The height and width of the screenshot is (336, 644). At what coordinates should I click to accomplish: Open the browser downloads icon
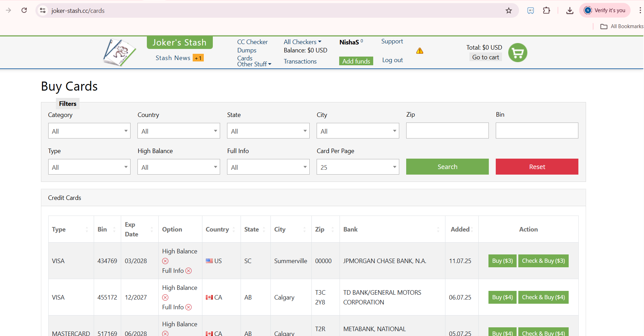pos(570,10)
